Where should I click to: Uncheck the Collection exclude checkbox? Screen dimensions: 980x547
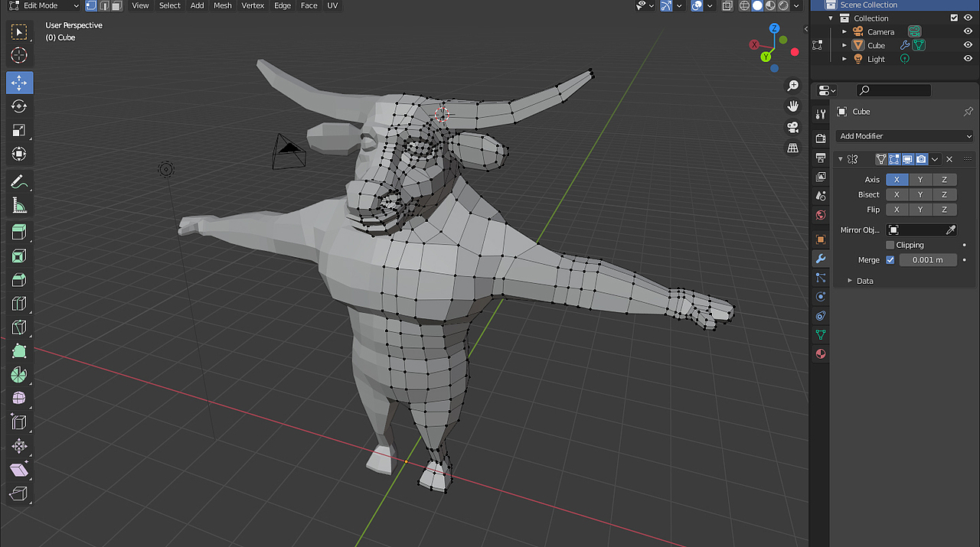(954, 18)
